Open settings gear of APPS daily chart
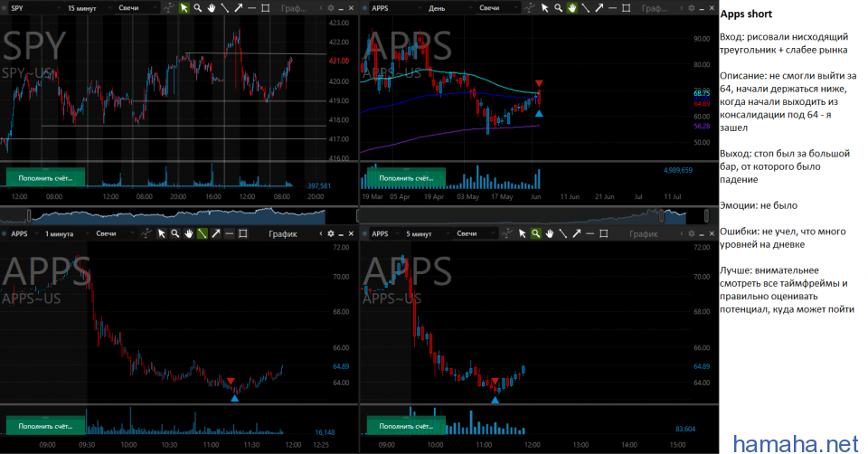 tap(692, 8)
